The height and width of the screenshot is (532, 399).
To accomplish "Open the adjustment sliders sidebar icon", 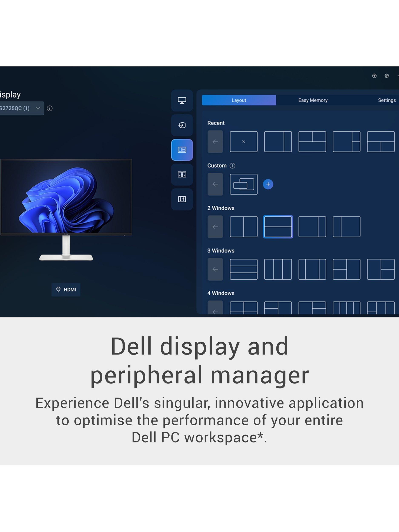I will [182, 199].
